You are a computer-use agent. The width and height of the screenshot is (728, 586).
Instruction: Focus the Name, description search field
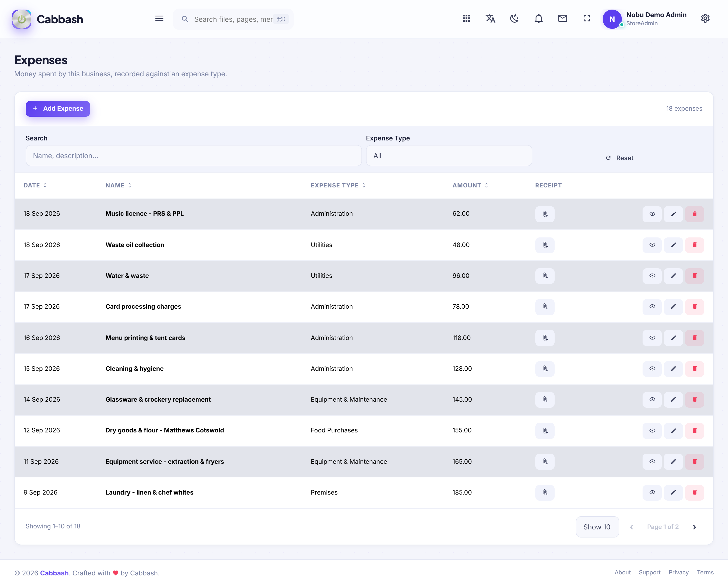click(x=194, y=156)
